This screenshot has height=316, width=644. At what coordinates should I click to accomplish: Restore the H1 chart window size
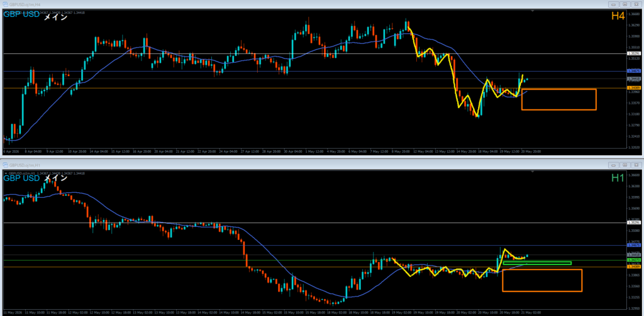click(625, 165)
